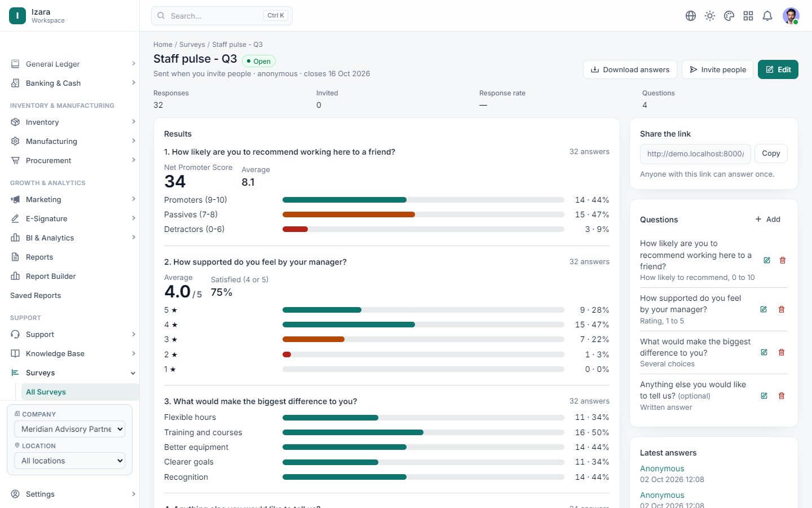This screenshot has height=508, width=812.
Task: Delete the 'How supported do you feel' question
Action: point(782,309)
